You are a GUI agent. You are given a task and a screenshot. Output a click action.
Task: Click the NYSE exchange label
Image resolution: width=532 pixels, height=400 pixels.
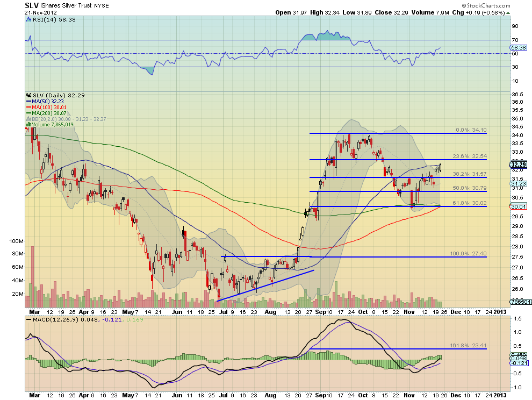click(102, 6)
